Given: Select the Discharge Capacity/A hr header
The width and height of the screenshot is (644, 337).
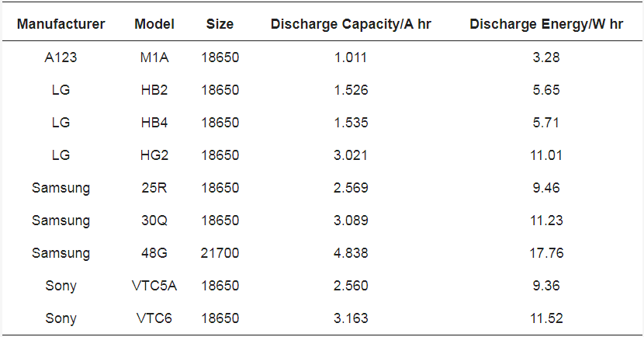Looking at the screenshot, I should coord(351,24).
